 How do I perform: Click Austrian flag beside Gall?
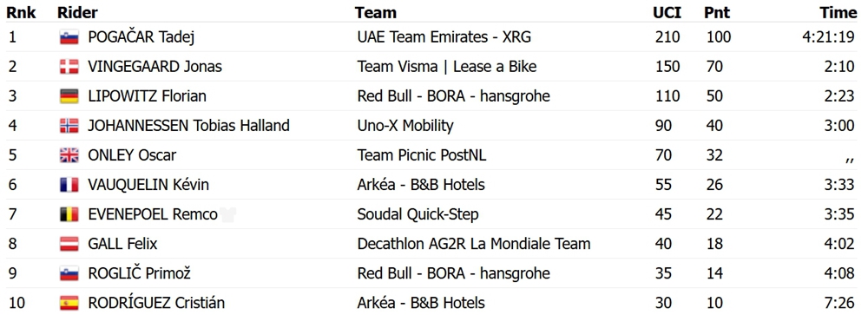tap(69, 244)
